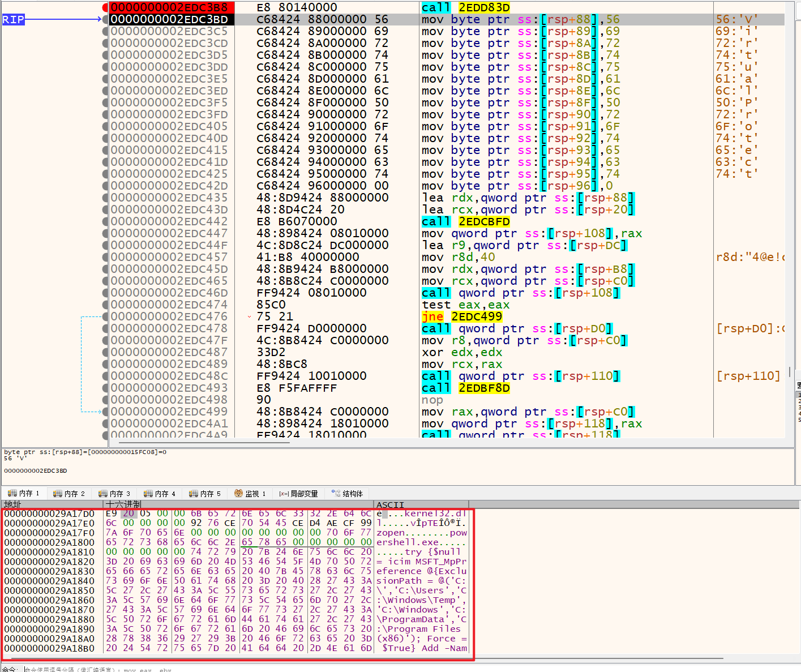Select dump address 00000000029A17D0
This screenshot has height=672, width=801.
coord(50,513)
